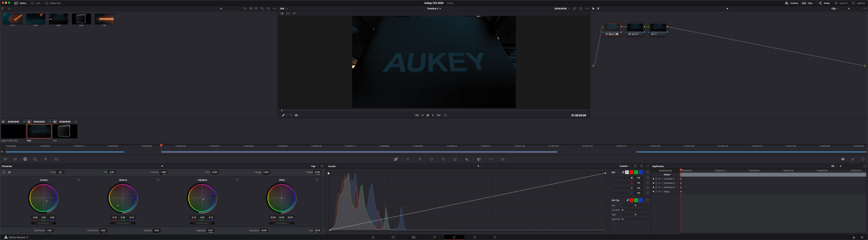Image resolution: width=868 pixels, height=240 pixels.
Task: Expand the Sizing keyframe track
Action: coord(662,192)
